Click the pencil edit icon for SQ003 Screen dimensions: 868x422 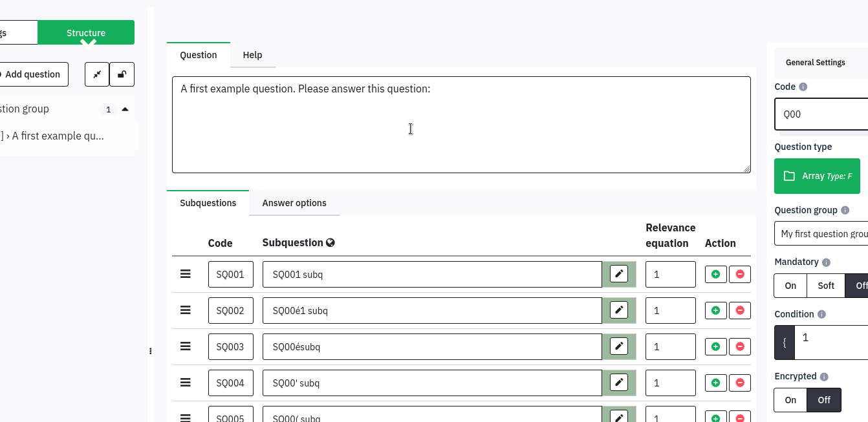[x=619, y=346]
